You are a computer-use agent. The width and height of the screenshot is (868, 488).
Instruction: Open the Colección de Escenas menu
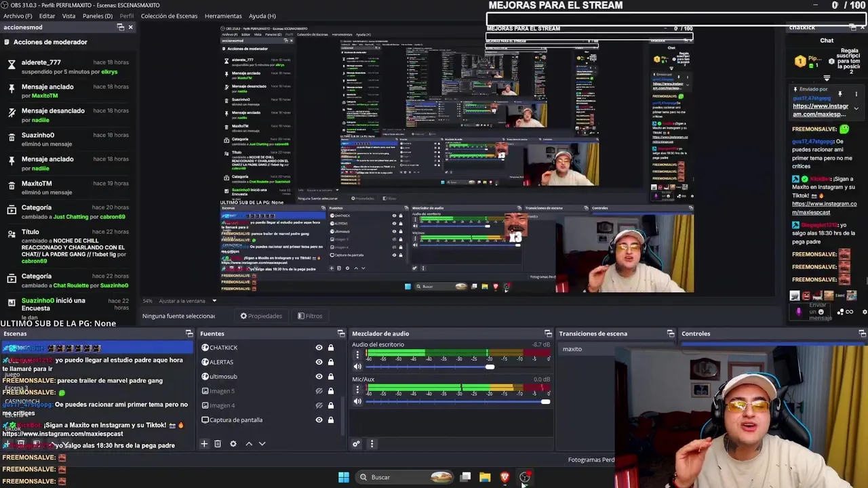pos(170,16)
